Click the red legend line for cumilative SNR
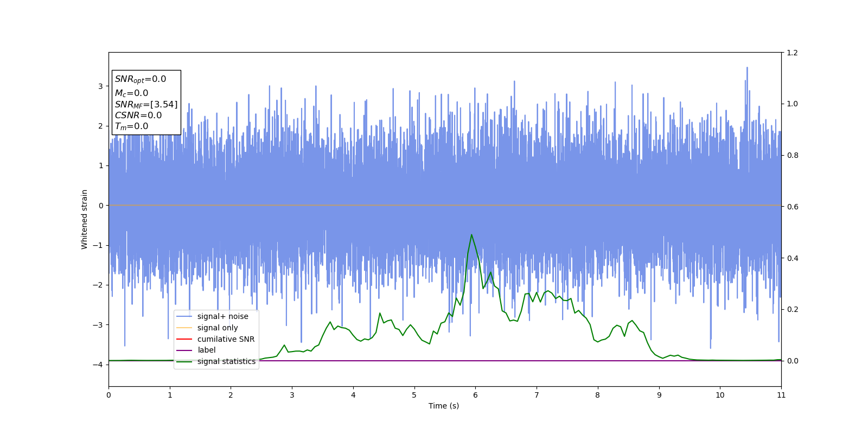Screen dimensions: 868x434 click(184, 339)
